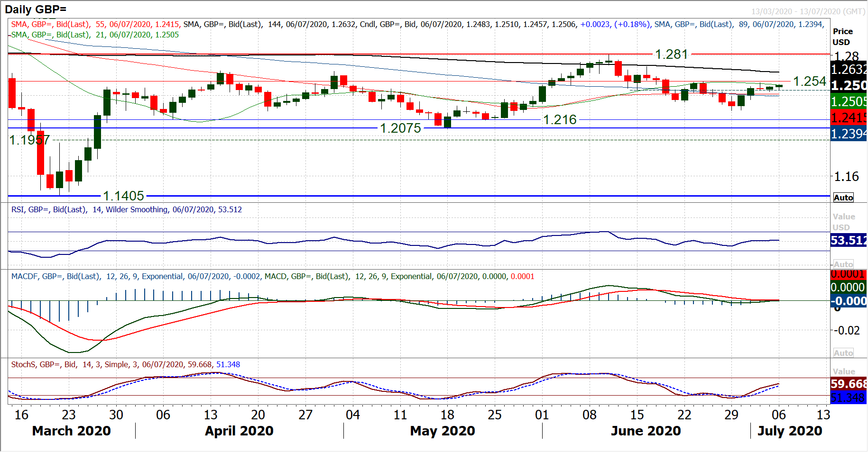This screenshot has height=452, width=868.
Task: Click the Auto button on MACD panel
Action: [843, 353]
